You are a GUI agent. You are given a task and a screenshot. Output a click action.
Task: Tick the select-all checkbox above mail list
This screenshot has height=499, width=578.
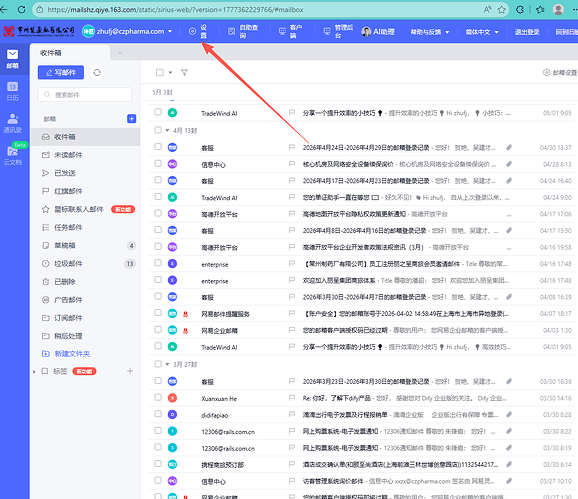tap(160, 73)
